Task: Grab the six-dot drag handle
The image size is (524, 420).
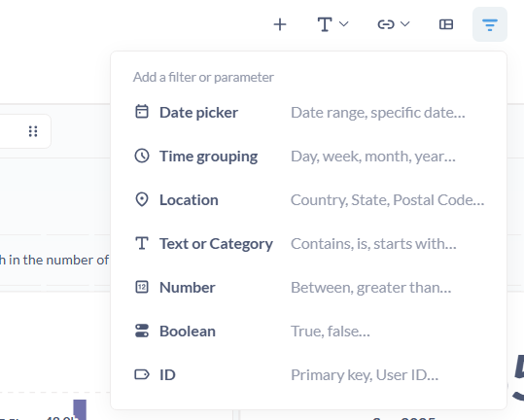Action: tap(33, 131)
